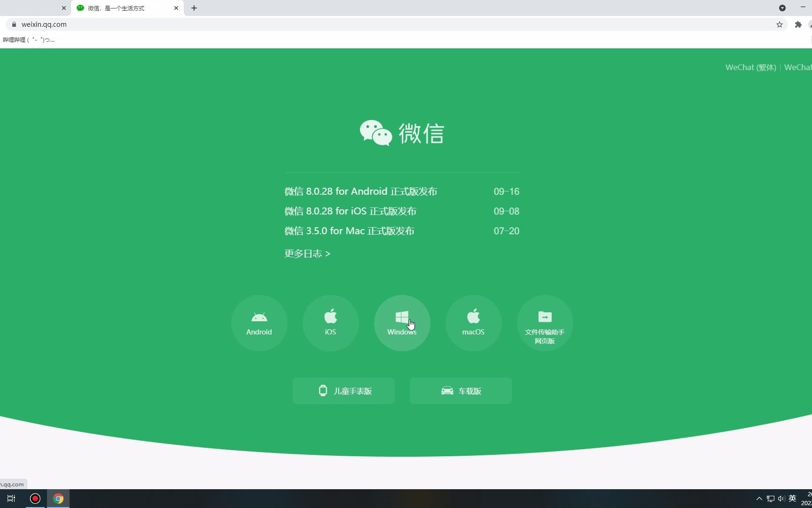Open the volume tray icon
This screenshot has width=812, height=508.
tap(781, 499)
